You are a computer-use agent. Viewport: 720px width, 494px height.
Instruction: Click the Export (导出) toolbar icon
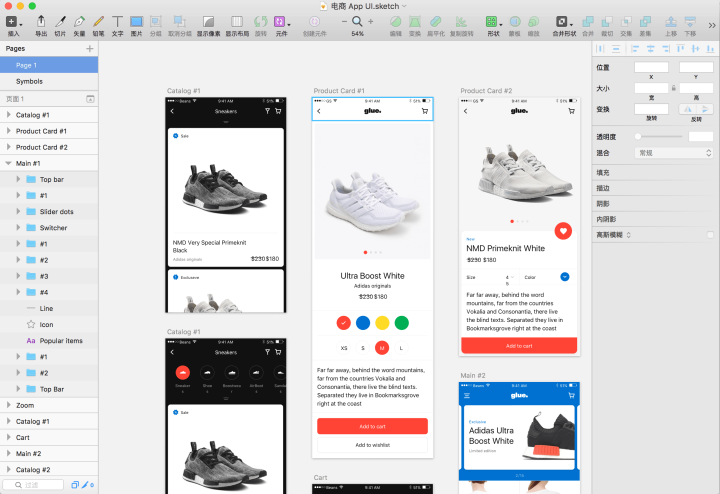click(41, 22)
